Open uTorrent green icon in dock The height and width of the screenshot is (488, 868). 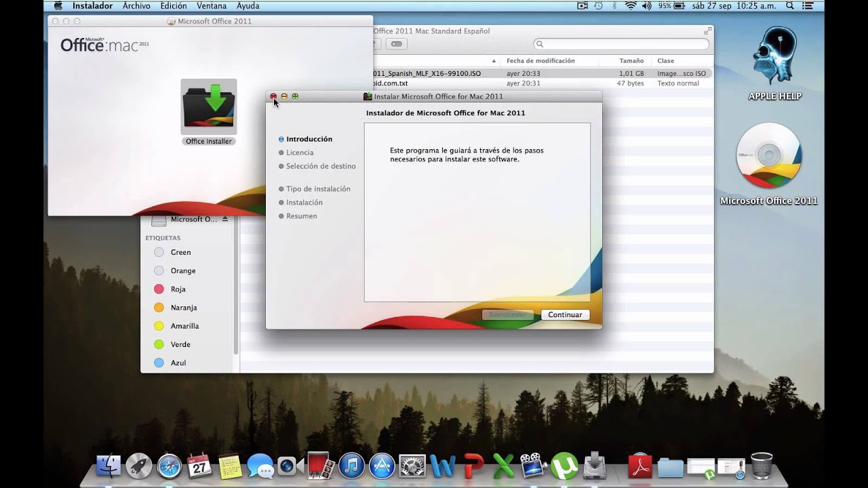pos(564,465)
